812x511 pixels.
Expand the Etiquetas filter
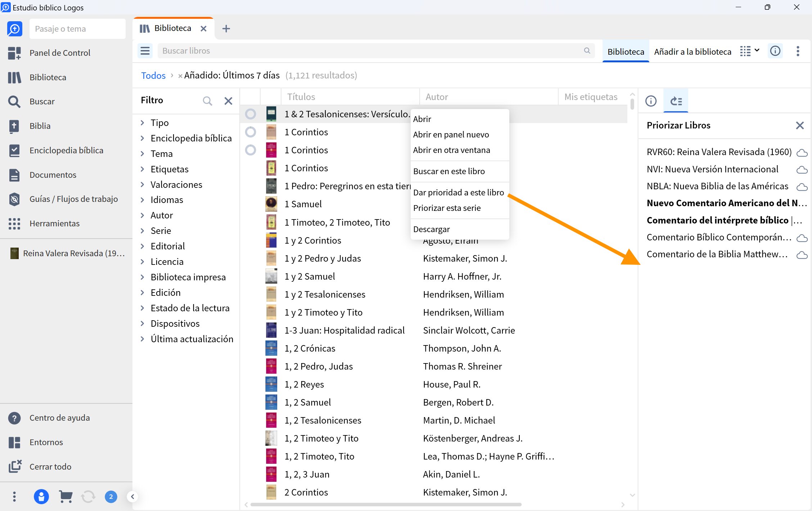coord(143,169)
